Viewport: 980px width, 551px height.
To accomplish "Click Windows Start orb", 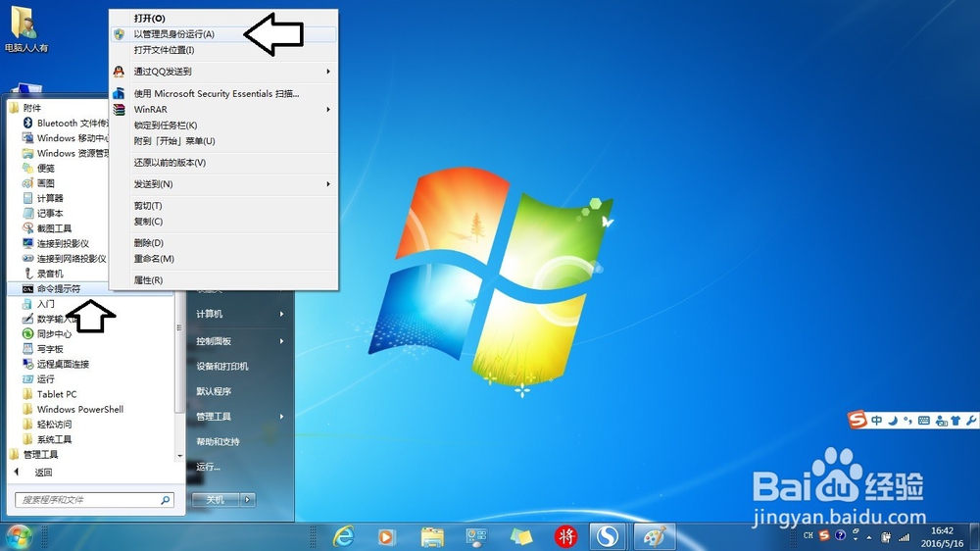I will (x=19, y=536).
